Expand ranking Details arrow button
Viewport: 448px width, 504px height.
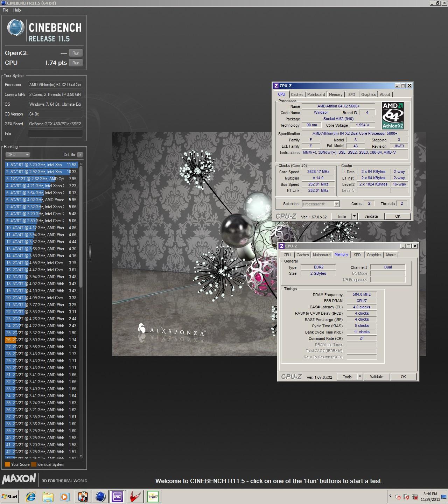tap(80, 155)
